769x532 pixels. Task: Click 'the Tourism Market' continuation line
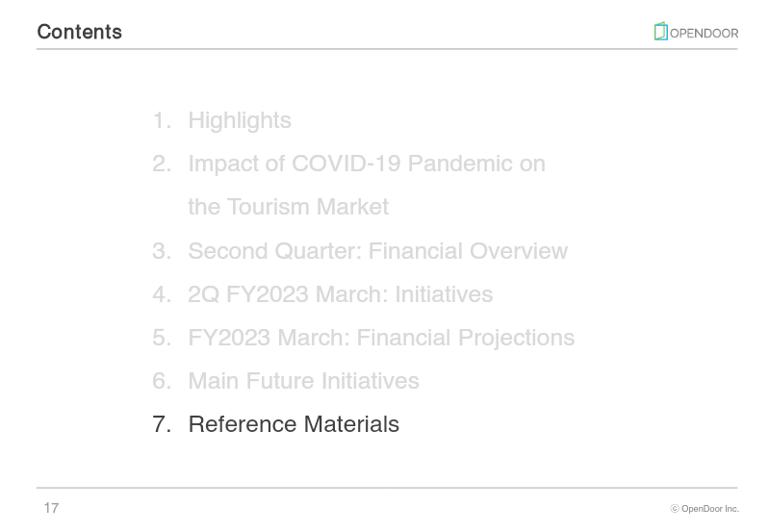[289, 207]
